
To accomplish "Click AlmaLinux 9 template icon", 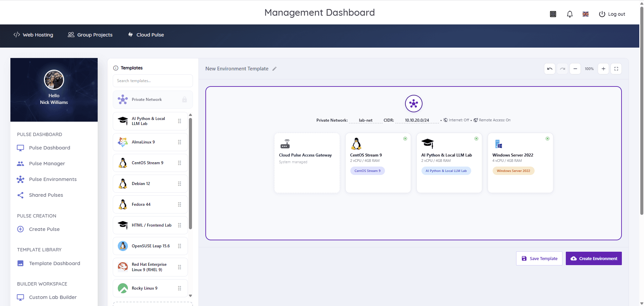I will [123, 142].
